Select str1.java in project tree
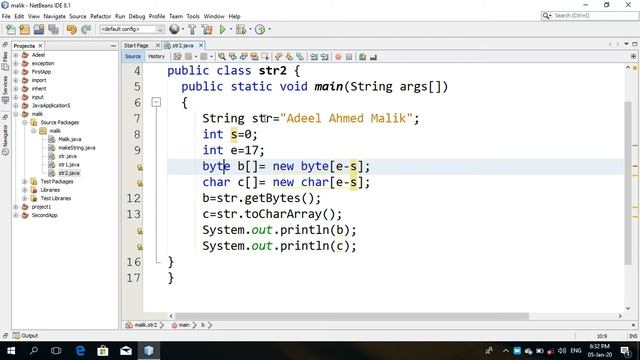Viewport: 640px width, 360px height. click(x=69, y=164)
